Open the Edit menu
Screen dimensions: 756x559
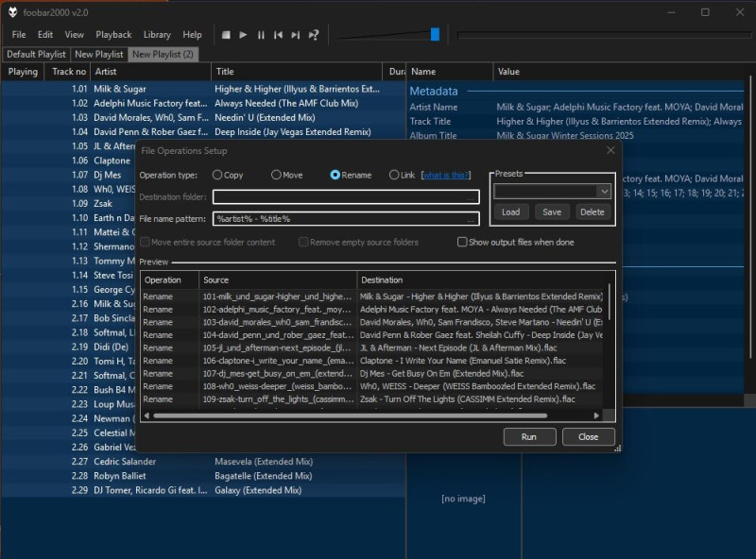click(45, 35)
